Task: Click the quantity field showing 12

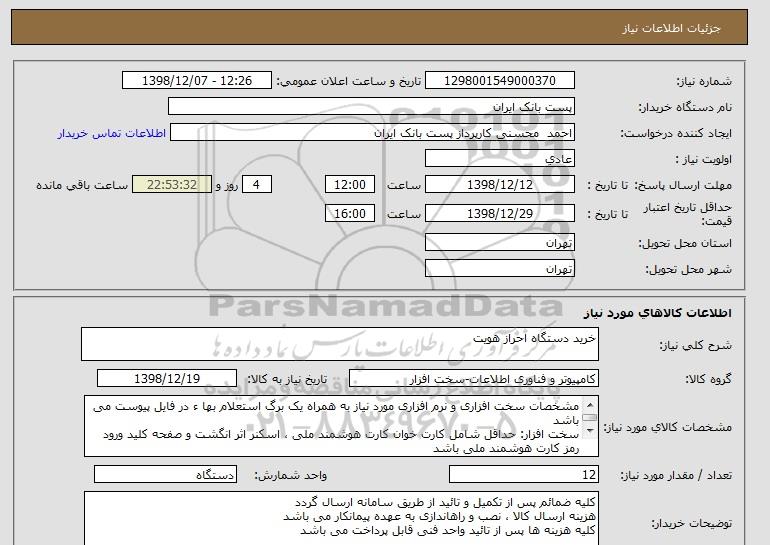Action: click(x=524, y=475)
